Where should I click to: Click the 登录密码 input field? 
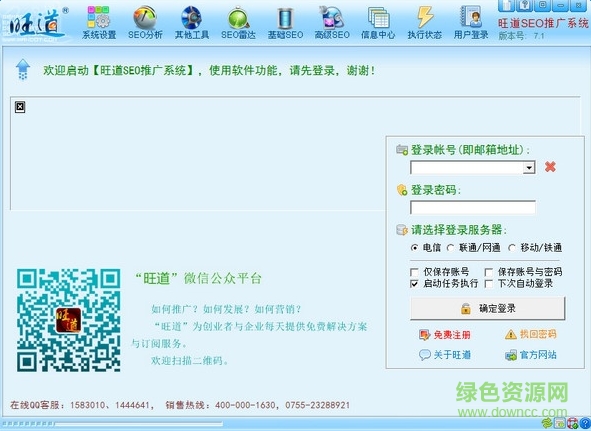473,207
